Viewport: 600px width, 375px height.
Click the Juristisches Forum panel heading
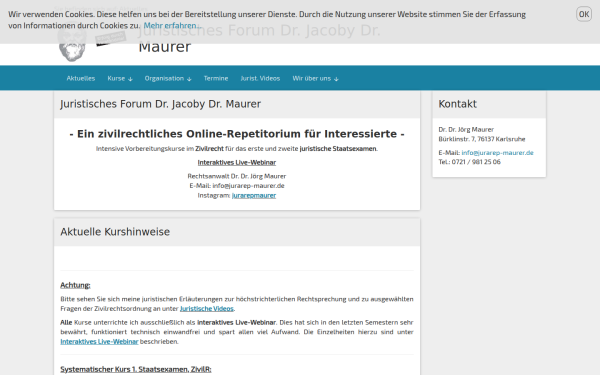[160, 104]
